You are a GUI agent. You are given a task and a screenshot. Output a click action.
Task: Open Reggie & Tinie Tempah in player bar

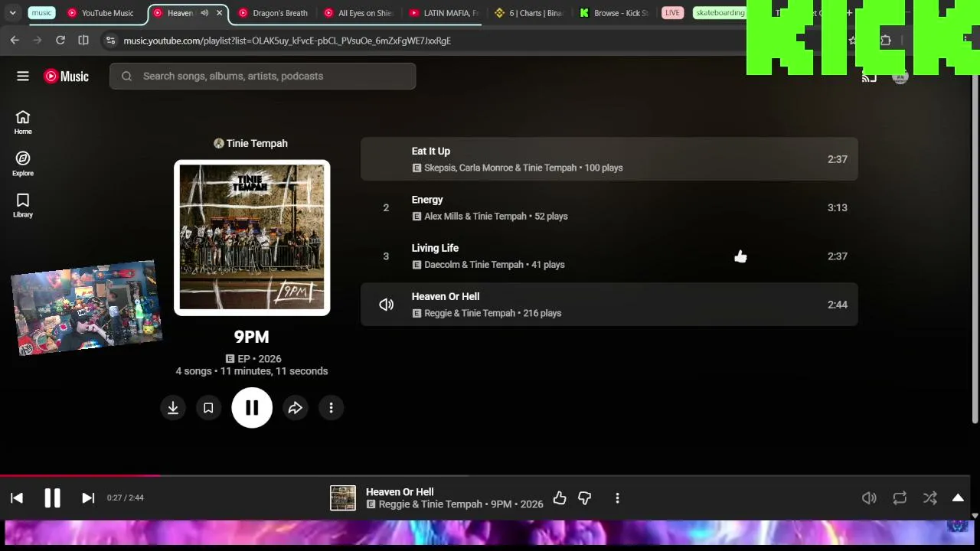coord(430,504)
